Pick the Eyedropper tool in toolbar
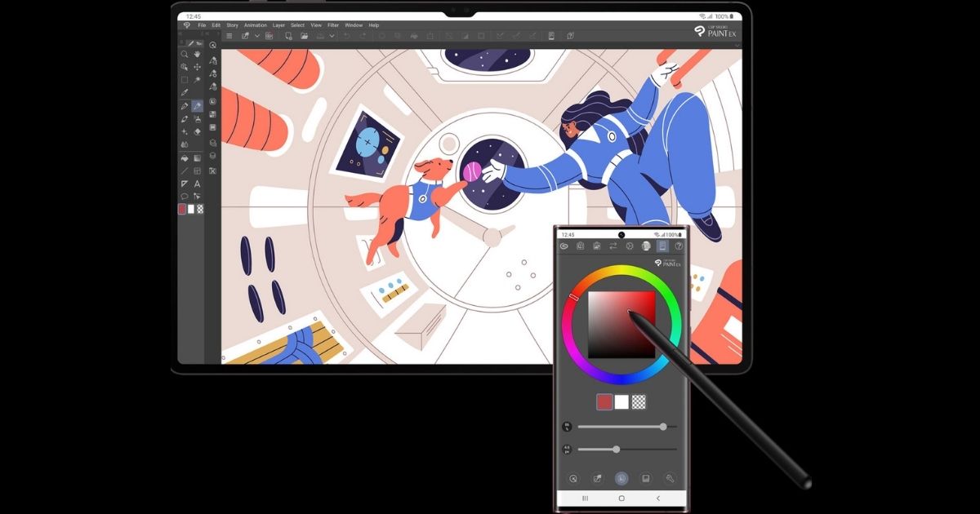 click(x=185, y=92)
